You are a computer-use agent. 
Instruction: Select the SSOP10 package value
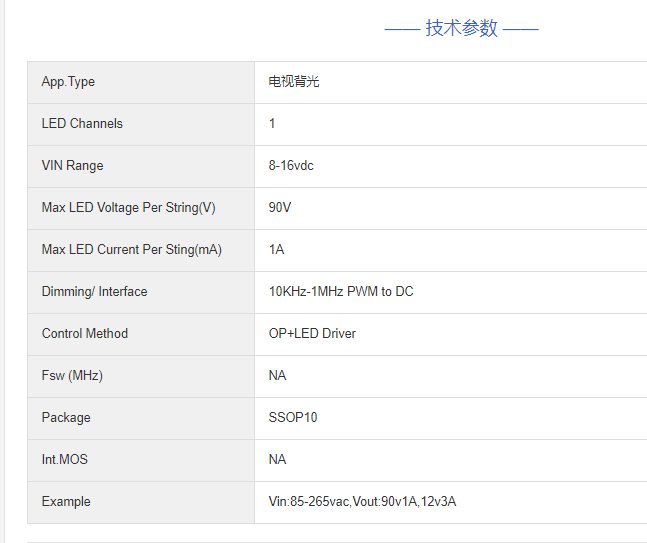pyautogui.click(x=293, y=418)
